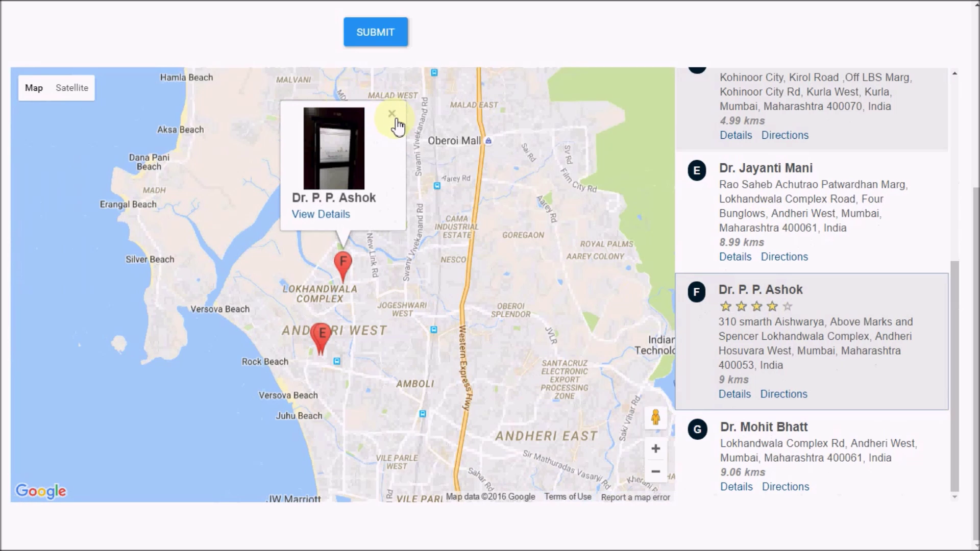Zoom in the map with plus button
The width and height of the screenshot is (980, 551).
point(655,449)
